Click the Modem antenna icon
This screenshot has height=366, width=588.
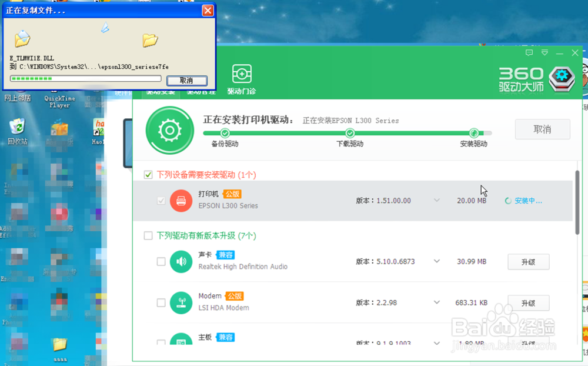[181, 302]
